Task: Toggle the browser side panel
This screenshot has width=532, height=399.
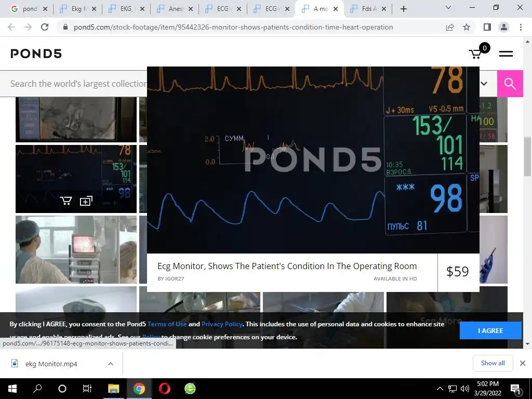Action: [487, 27]
